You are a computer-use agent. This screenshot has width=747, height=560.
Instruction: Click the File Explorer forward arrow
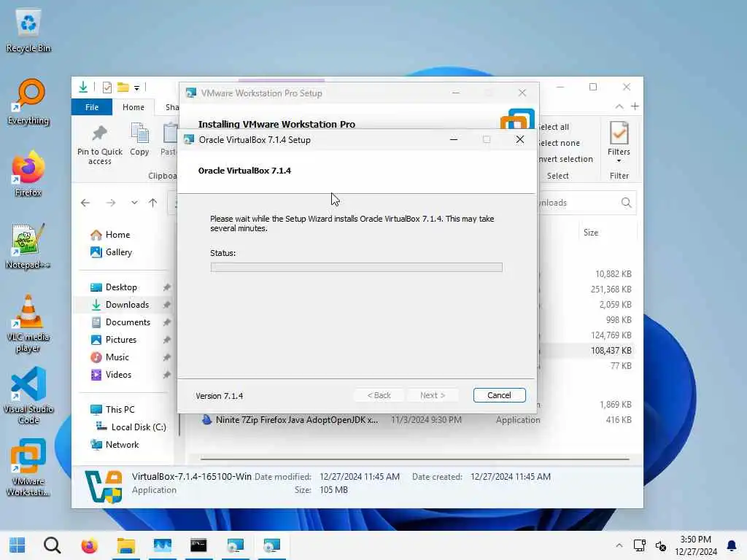coord(111,203)
